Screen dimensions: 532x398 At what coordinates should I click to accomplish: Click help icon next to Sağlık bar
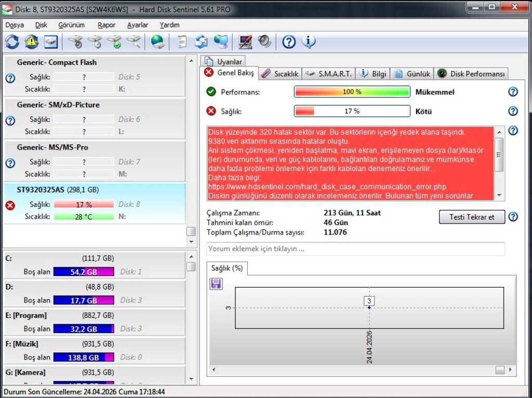tap(513, 111)
